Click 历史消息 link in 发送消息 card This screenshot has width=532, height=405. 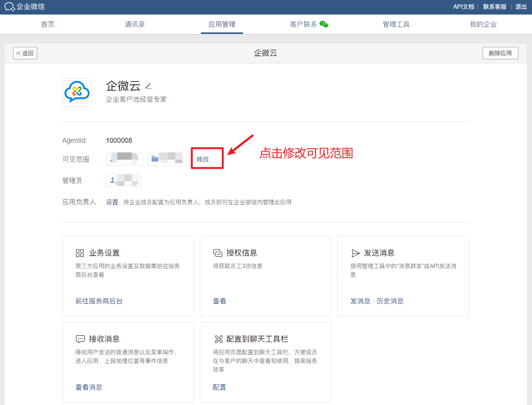(390, 301)
